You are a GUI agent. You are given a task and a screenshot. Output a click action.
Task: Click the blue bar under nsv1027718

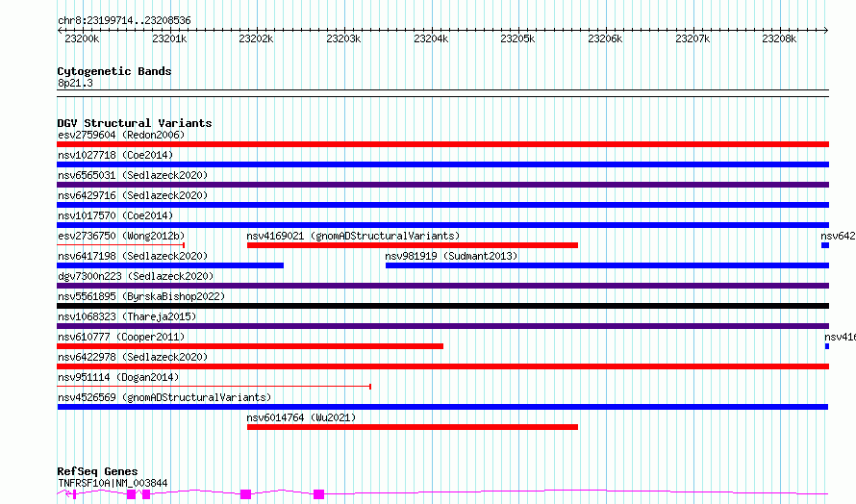click(x=442, y=164)
